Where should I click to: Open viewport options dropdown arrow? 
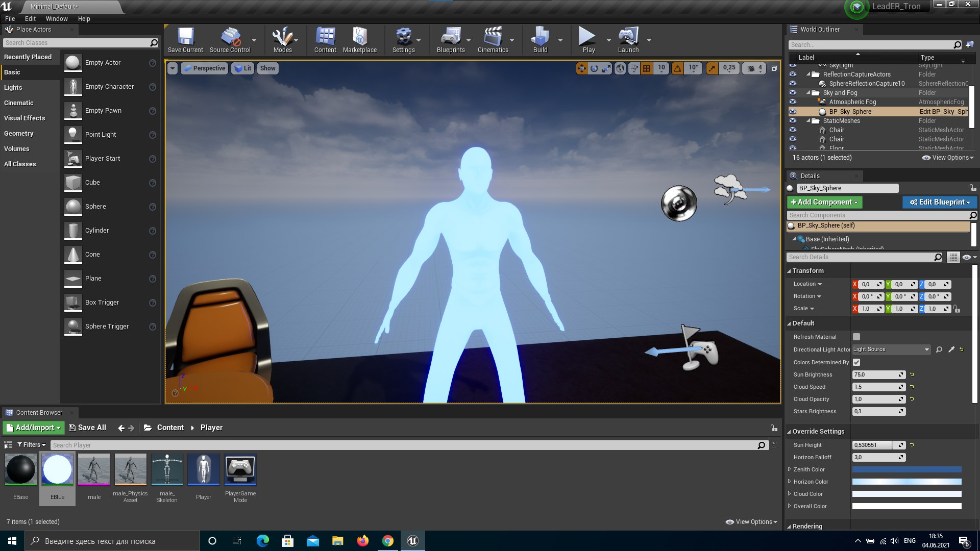(x=173, y=68)
